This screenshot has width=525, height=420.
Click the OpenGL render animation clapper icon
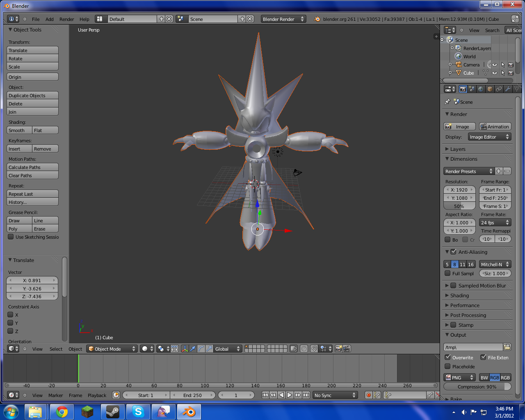pyautogui.click(x=347, y=349)
